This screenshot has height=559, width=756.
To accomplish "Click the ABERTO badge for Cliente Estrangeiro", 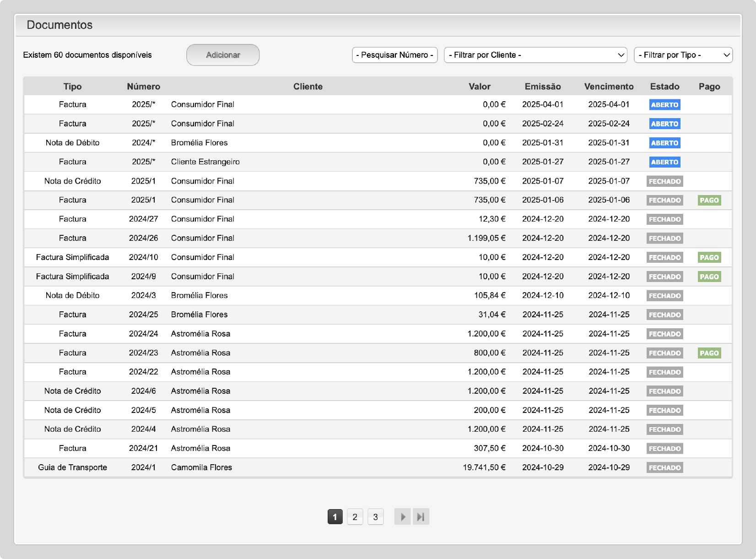I will [664, 162].
